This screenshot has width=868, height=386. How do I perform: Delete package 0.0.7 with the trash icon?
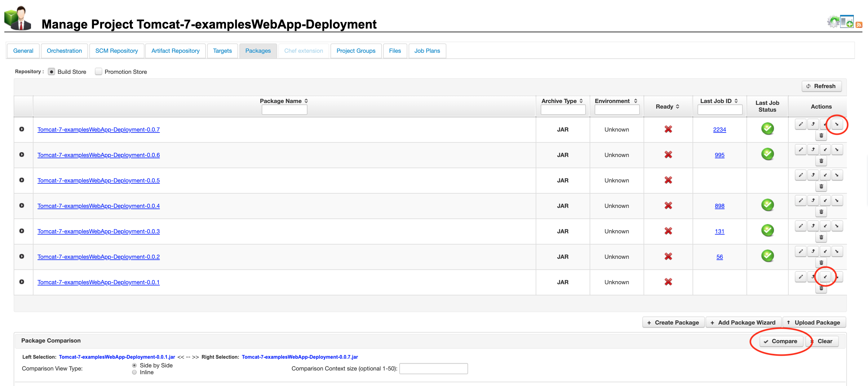point(821,136)
